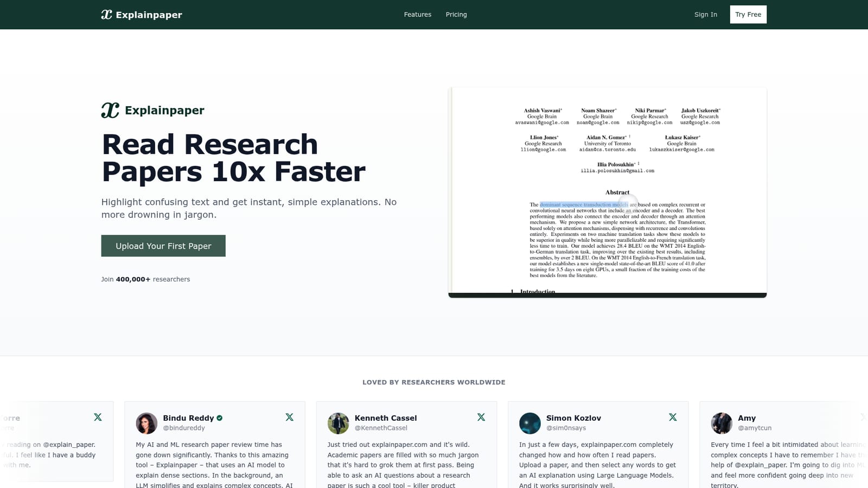The height and width of the screenshot is (488, 868).
Task: Open the Pricing menu item
Action: pyautogui.click(x=456, y=15)
